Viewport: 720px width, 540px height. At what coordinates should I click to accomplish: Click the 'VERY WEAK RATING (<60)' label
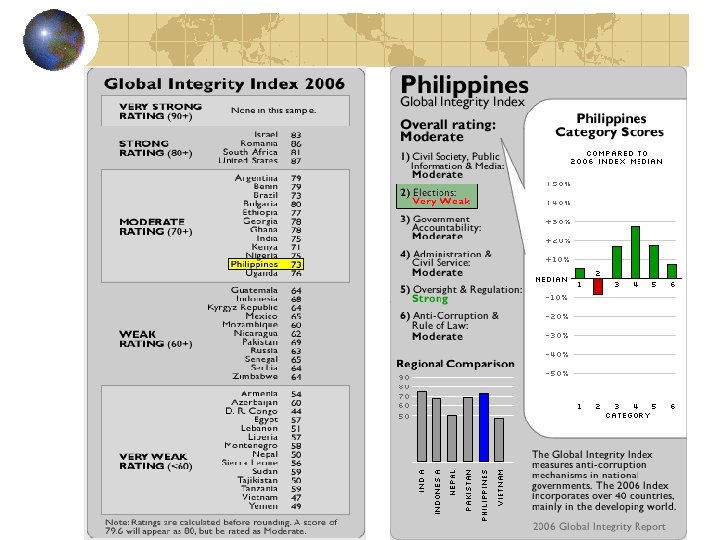[156, 461]
